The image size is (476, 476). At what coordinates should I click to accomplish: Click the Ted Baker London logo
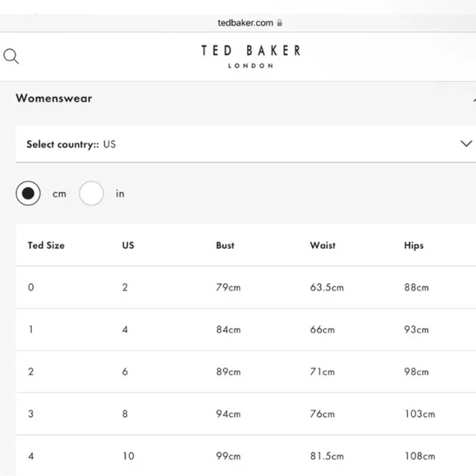(251, 57)
